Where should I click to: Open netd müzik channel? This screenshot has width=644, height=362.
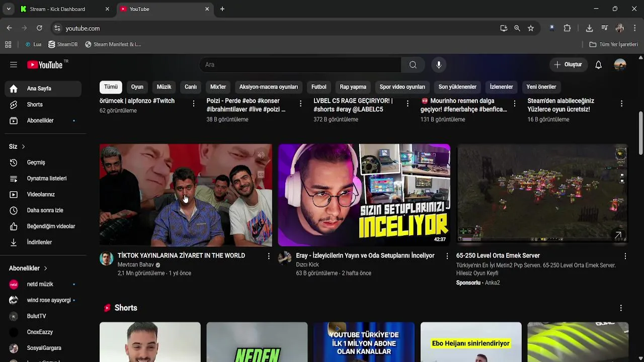[43, 285]
